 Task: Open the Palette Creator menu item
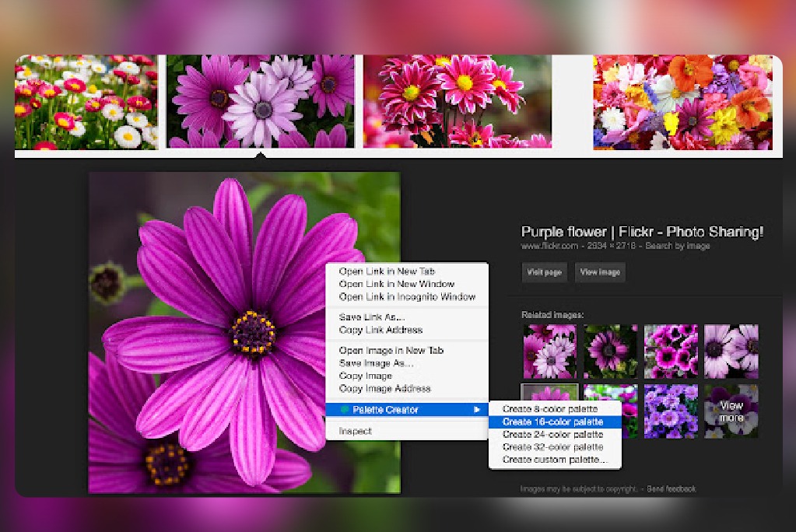coord(407,409)
